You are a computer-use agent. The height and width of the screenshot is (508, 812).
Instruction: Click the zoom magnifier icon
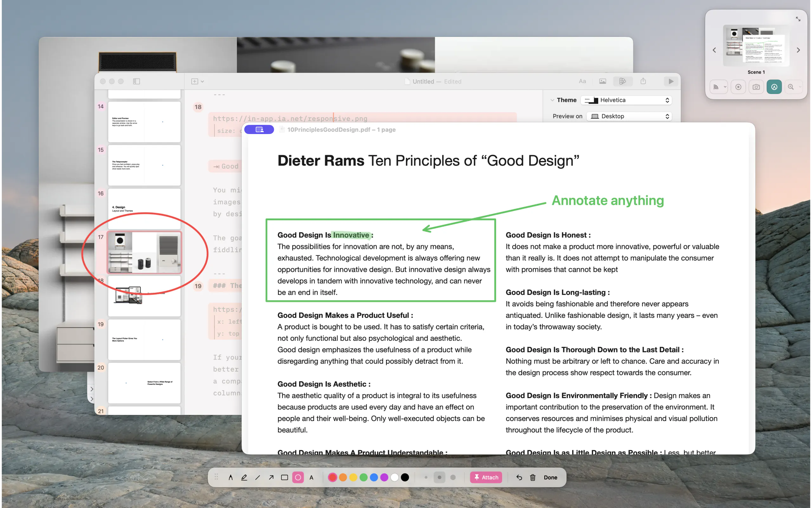pos(791,87)
